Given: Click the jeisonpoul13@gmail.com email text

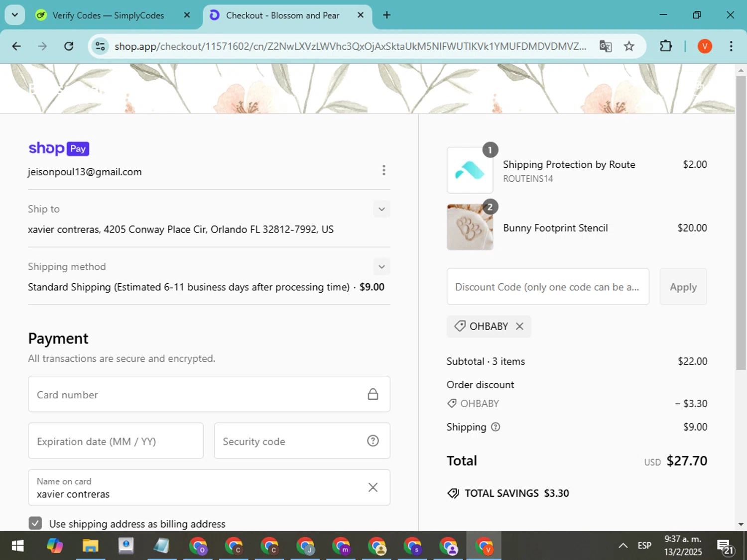Looking at the screenshot, I should [85, 172].
